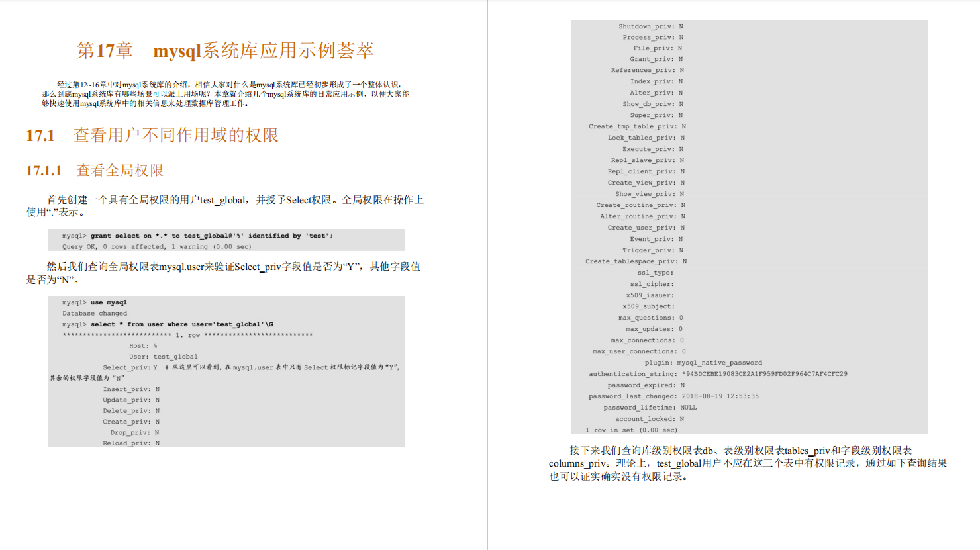Click the 'Host: %' row

(143, 346)
